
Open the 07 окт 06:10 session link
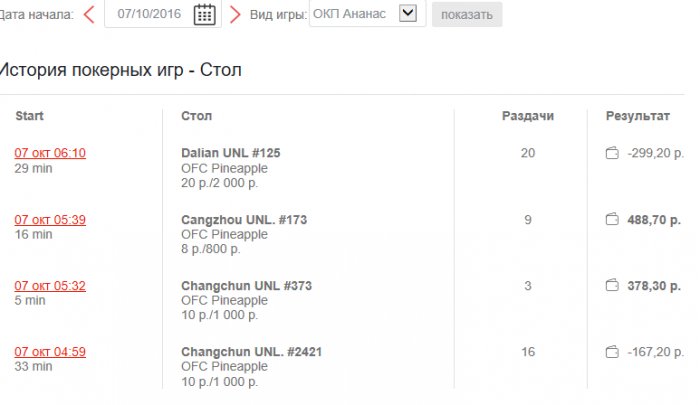point(50,153)
